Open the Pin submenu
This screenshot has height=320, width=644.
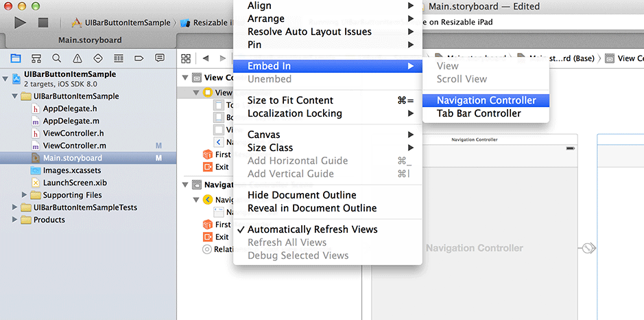pyautogui.click(x=328, y=45)
